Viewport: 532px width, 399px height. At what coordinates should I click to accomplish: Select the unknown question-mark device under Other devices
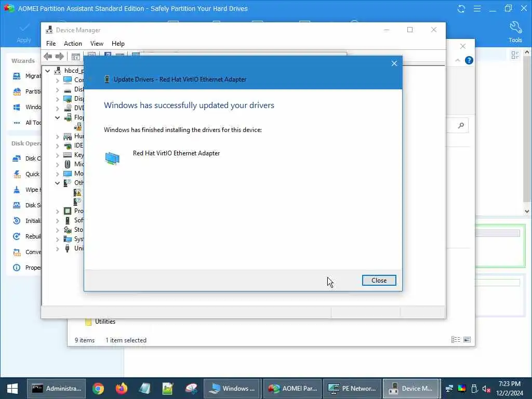click(x=78, y=202)
